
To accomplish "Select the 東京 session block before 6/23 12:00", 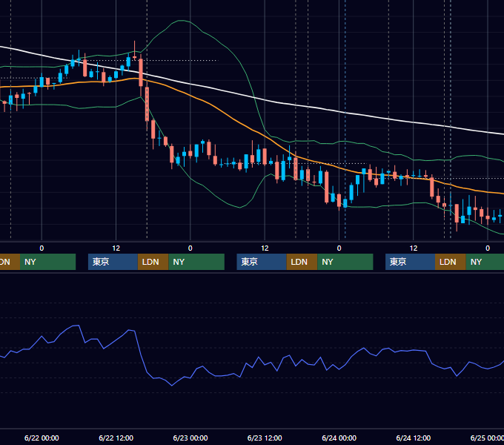I will 262,262.
